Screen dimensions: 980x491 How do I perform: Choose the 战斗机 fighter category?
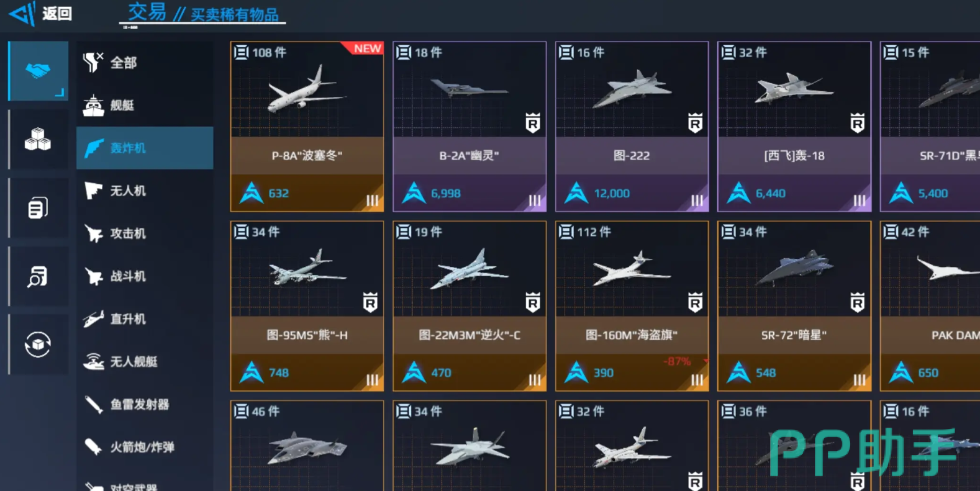tap(145, 276)
